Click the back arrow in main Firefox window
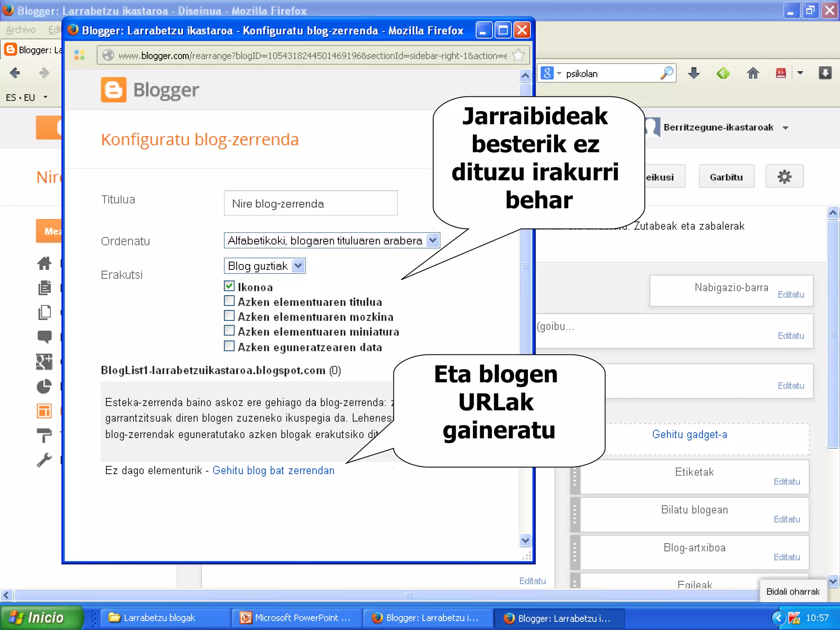The image size is (840, 630). (x=15, y=73)
